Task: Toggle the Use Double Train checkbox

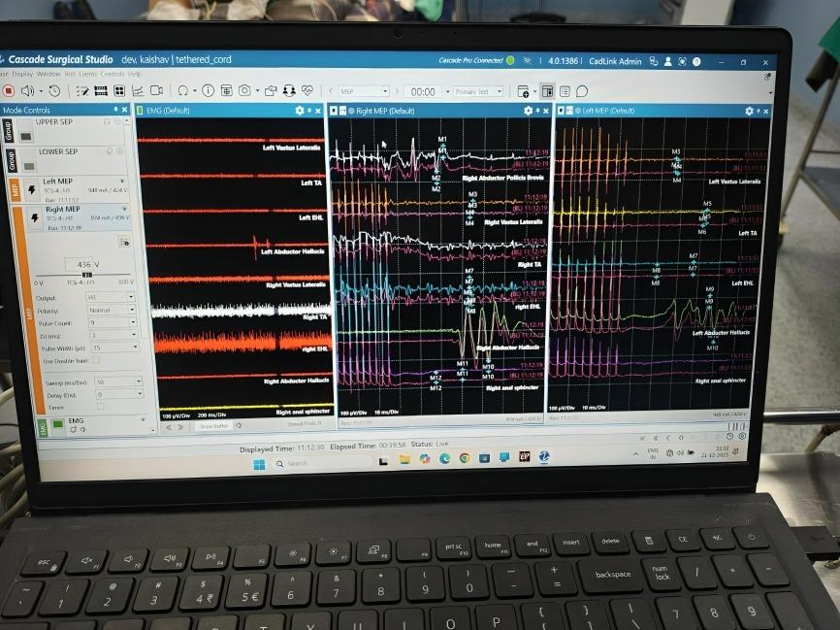Action: point(95,360)
